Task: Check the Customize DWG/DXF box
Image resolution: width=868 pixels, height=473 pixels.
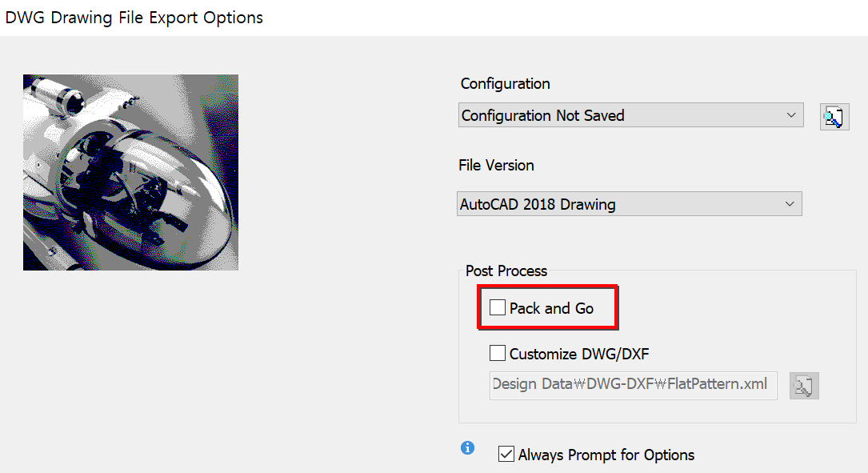Action: click(x=498, y=352)
